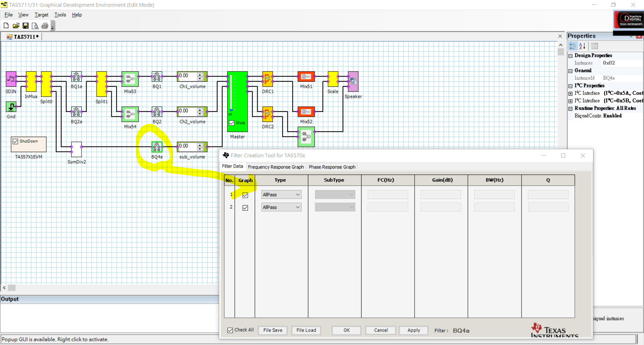The height and width of the screenshot is (345, 644).
Task: Collapse the I²C Properties section
Action: pos(571,86)
